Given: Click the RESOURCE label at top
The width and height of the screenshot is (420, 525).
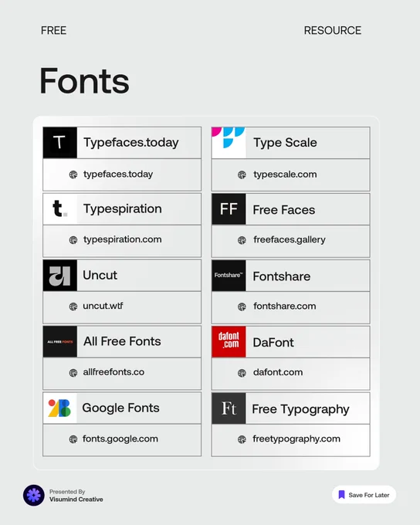Looking at the screenshot, I should click(333, 30).
